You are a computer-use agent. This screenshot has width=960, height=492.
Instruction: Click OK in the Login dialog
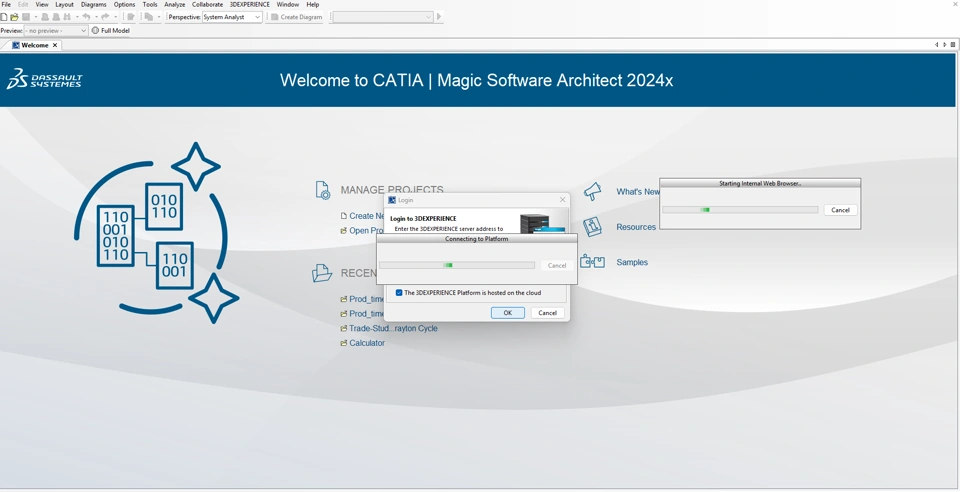click(x=508, y=313)
